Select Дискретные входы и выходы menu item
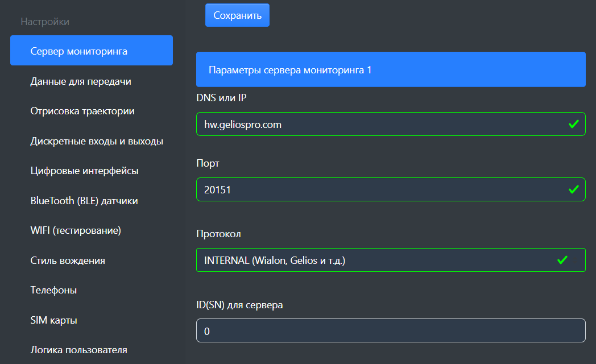The height and width of the screenshot is (364, 596). coord(97,141)
